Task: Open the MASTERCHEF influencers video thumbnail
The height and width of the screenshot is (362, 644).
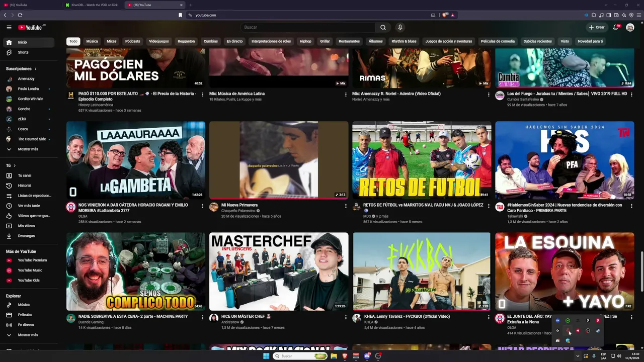Action: tap(279, 271)
